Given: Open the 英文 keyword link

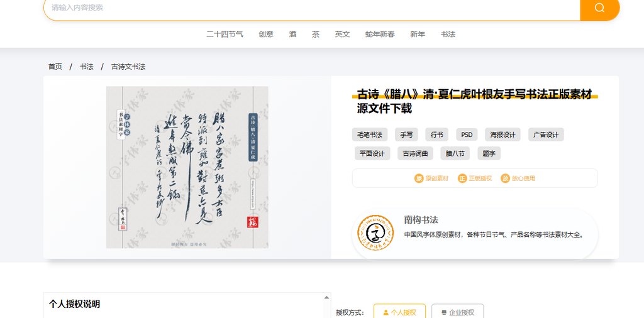Looking at the screenshot, I should click(x=342, y=34).
